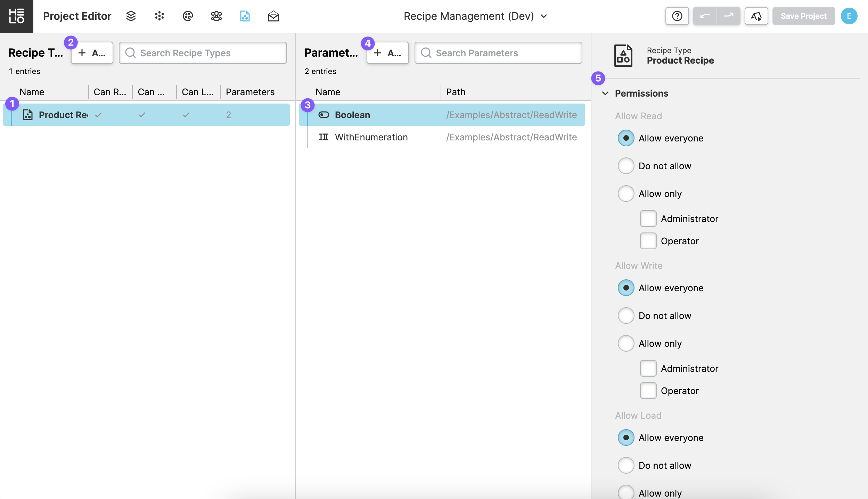Check Operator box under Allow Write
This screenshot has width=868, height=499.
648,391
